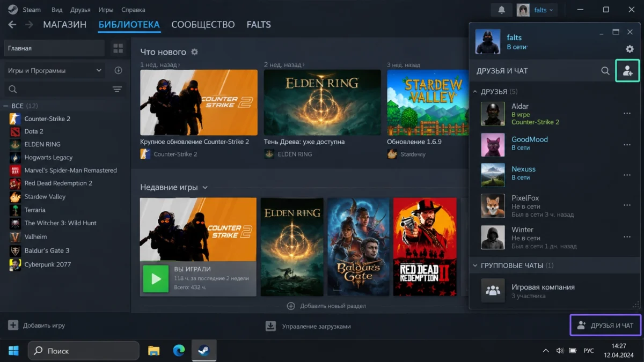Collapse the ДРУЗЬЯ section
The image size is (644, 362).
[475, 92]
